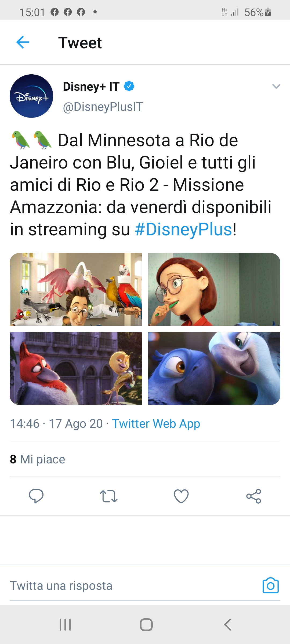The width and height of the screenshot is (290, 644).
Task: Open the Twitter Web App source link
Action: [x=156, y=424]
